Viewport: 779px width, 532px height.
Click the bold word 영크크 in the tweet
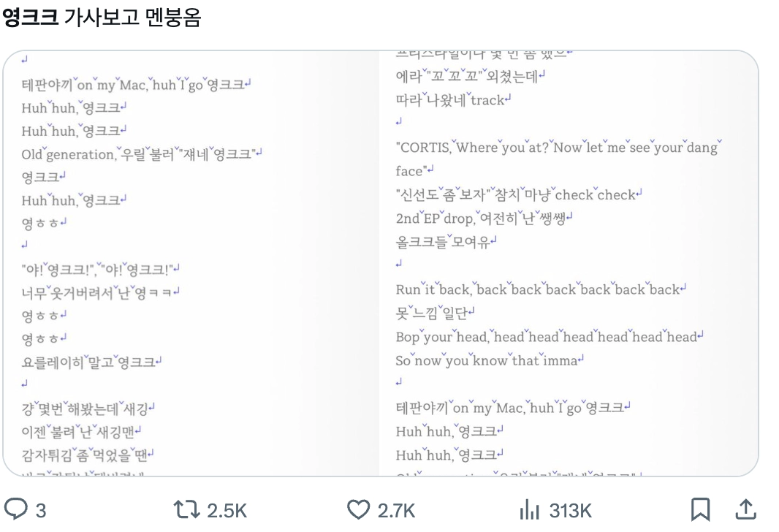click(28, 14)
